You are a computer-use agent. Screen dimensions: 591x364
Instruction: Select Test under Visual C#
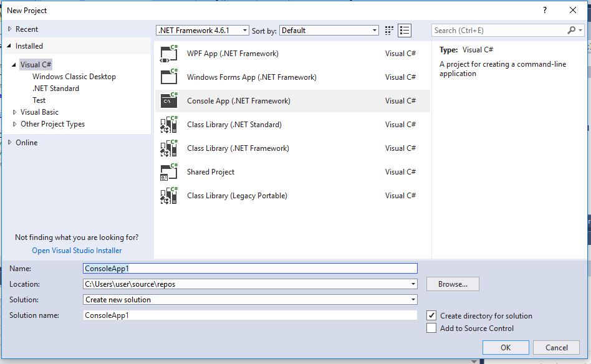pos(39,100)
